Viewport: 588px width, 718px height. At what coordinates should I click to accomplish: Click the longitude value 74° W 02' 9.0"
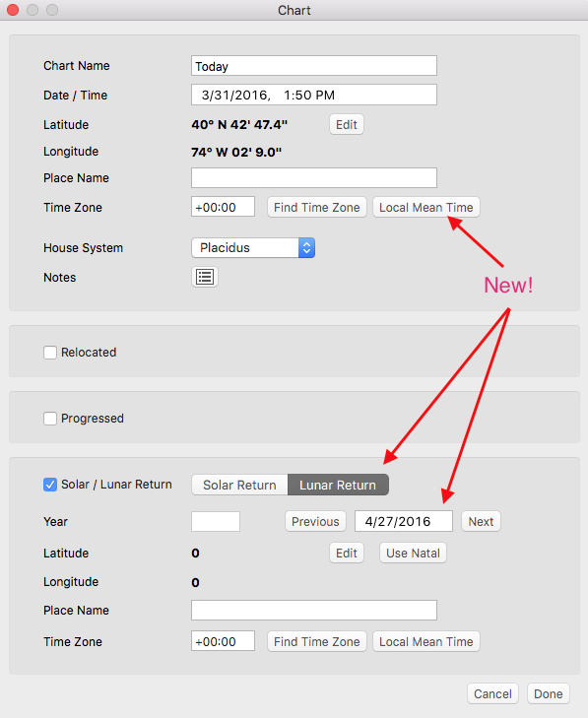coord(236,152)
